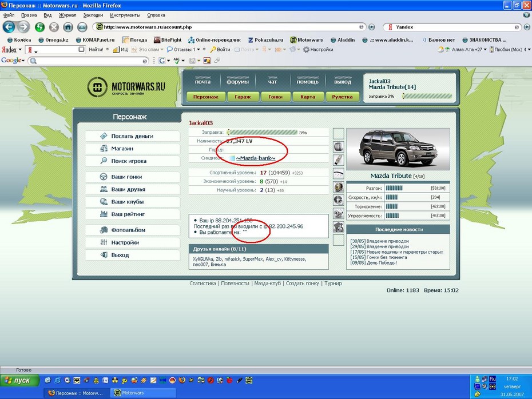Open Ваши гонки sidebar item
This screenshot has height=399, width=532.
click(x=132, y=177)
